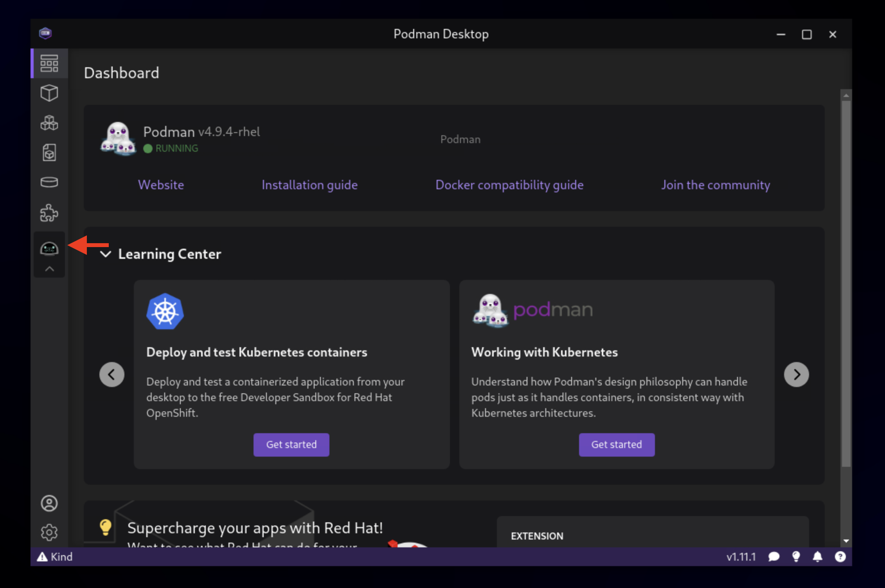
Task: Open the lightbulb troubleshooting icon in status bar
Action: coord(796,557)
